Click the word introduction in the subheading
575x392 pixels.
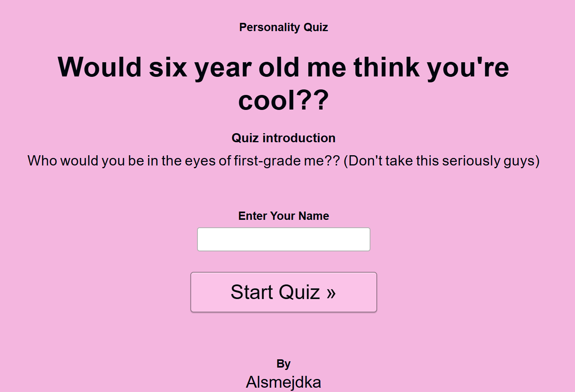(x=299, y=138)
